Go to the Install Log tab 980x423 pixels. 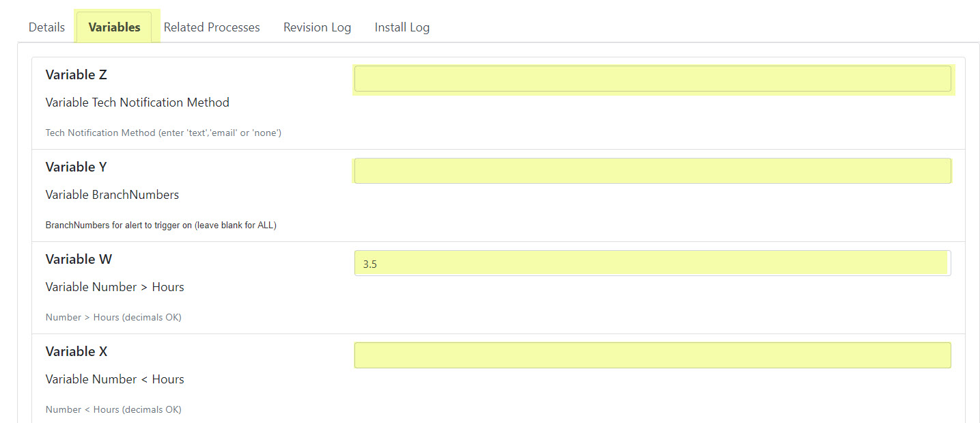pos(402,27)
